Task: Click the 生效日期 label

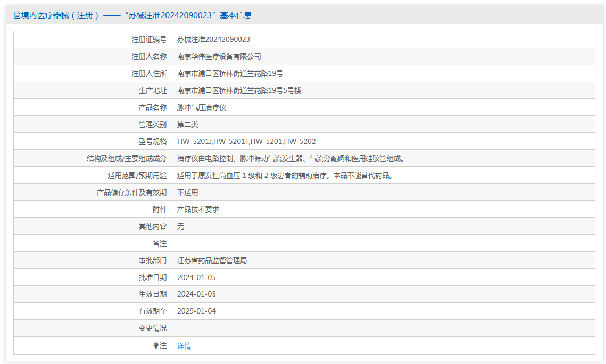Action: click(x=152, y=294)
